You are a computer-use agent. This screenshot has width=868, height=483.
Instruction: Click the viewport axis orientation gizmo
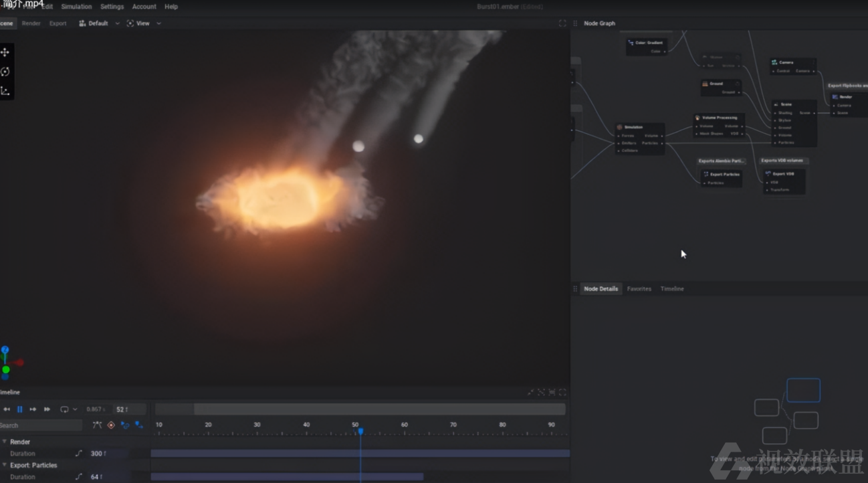10,363
